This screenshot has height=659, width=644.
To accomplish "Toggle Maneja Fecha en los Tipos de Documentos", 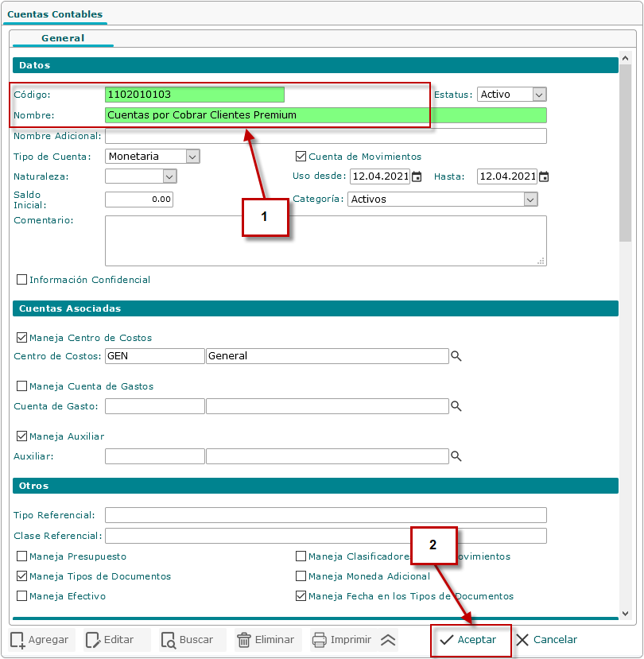I will (x=301, y=596).
